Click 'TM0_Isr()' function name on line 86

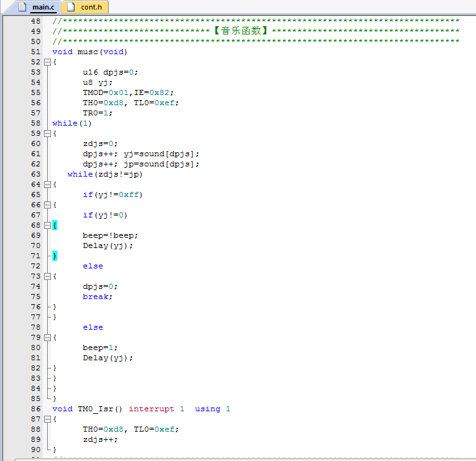pos(100,409)
